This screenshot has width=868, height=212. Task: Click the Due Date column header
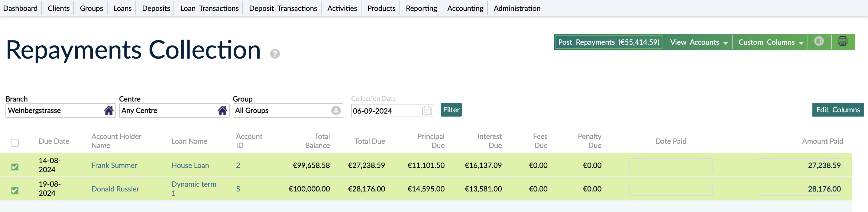[54, 141]
